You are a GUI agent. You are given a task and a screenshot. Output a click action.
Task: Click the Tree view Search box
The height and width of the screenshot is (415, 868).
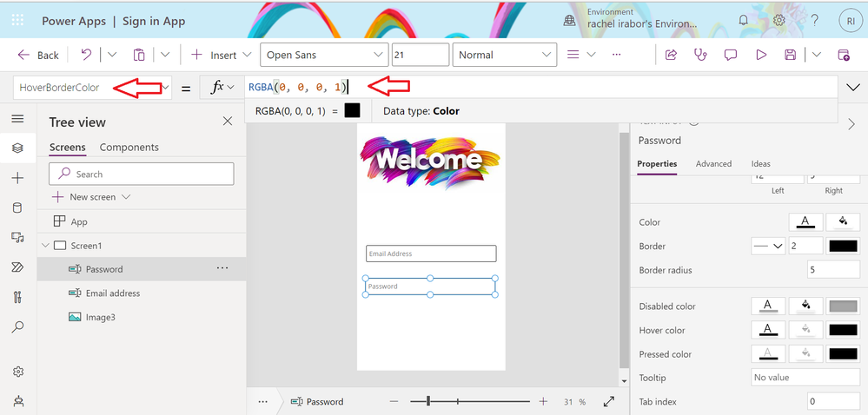pyautogui.click(x=142, y=174)
